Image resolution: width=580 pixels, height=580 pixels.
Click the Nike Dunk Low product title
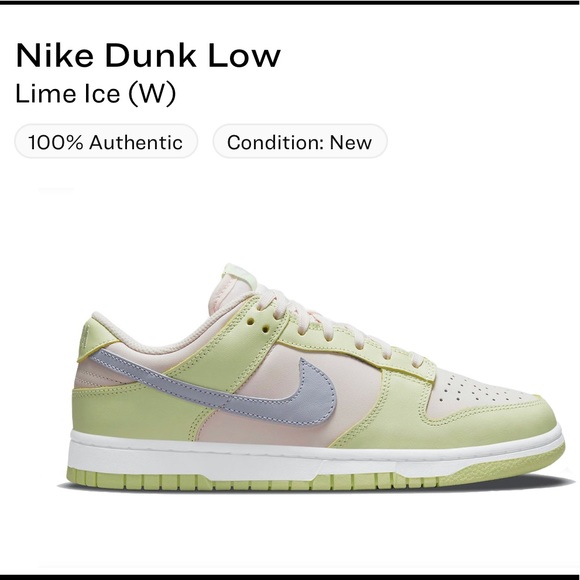coord(148,55)
